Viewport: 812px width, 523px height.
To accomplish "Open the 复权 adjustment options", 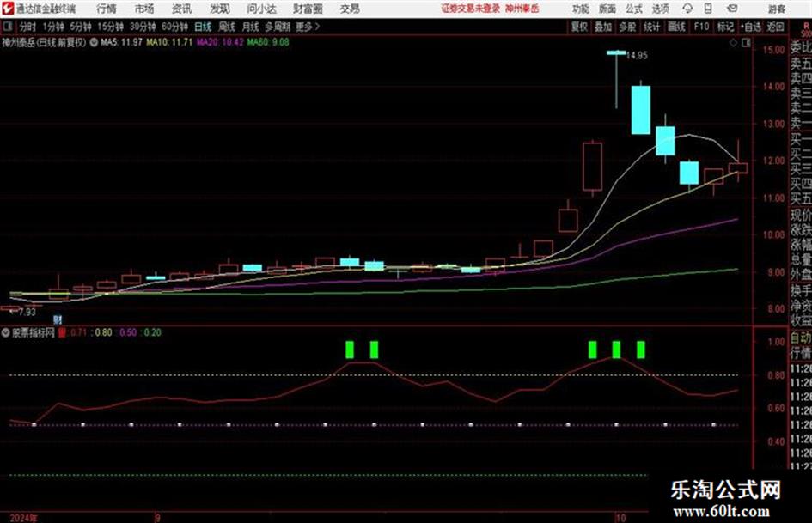I will coord(579,27).
